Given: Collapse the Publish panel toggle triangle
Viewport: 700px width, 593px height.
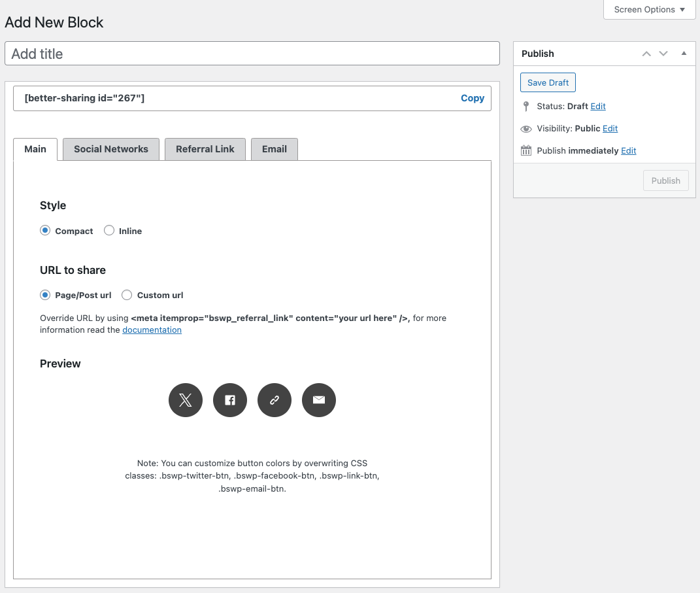Looking at the screenshot, I should (684, 54).
